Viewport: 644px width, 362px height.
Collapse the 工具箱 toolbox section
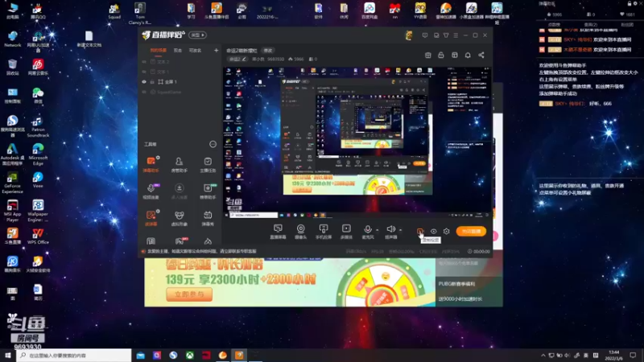coord(213,144)
